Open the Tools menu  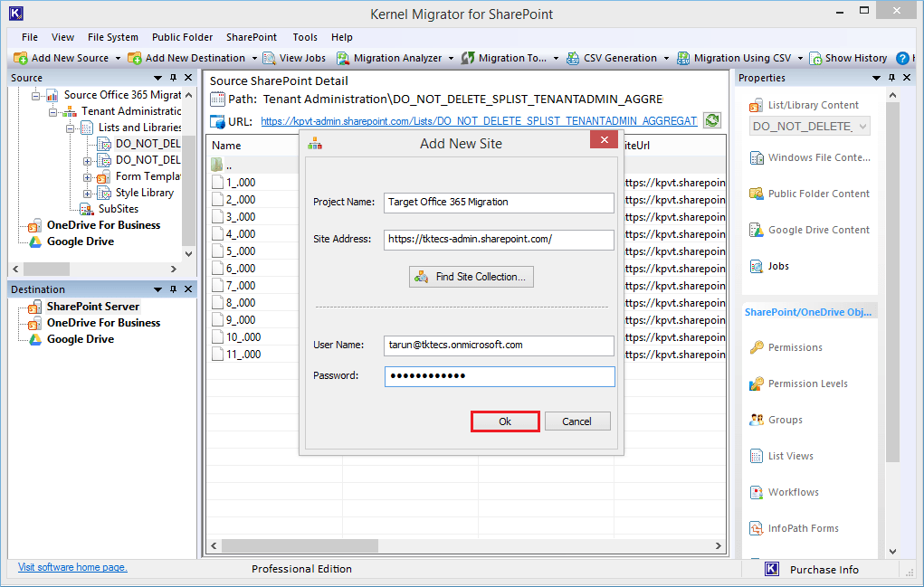pyautogui.click(x=305, y=37)
